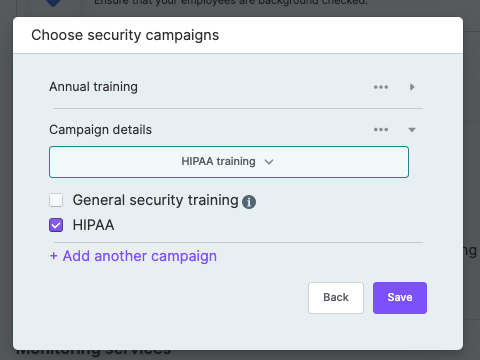Click the General security training label text
Viewport: 480px width, 360px height.
click(x=155, y=200)
